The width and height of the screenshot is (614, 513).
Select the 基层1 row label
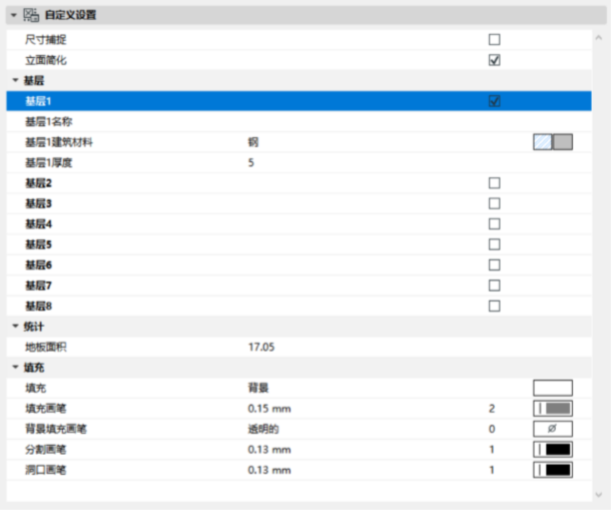coord(38,101)
